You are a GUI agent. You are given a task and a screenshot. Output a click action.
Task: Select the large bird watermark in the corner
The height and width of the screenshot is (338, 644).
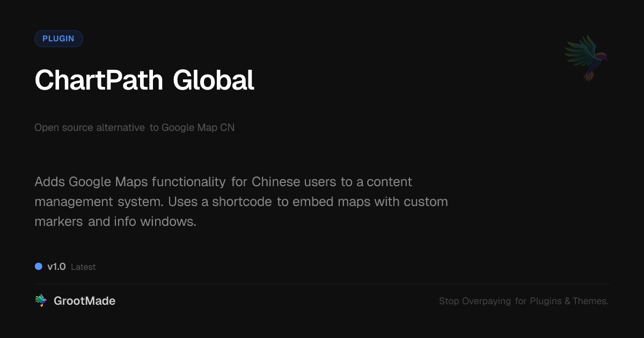[x=586, y=58]
